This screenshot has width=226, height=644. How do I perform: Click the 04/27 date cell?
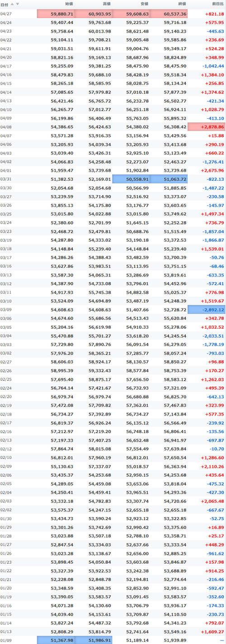click(6, 14)
